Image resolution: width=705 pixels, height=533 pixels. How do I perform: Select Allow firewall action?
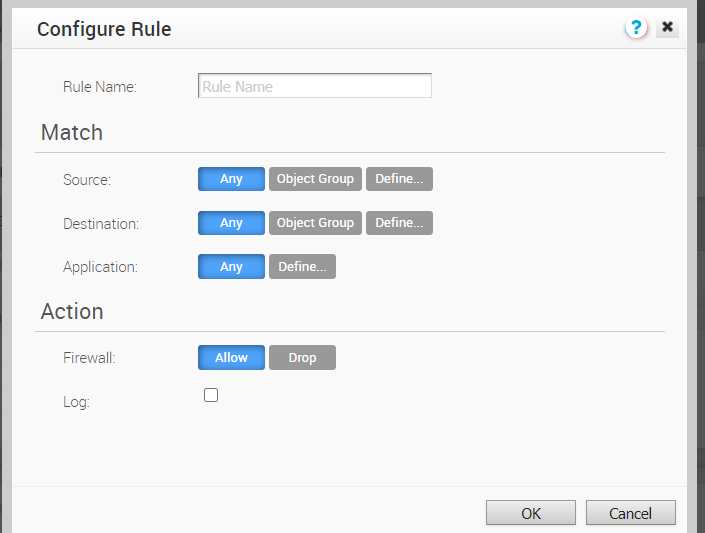coord(231,358)
